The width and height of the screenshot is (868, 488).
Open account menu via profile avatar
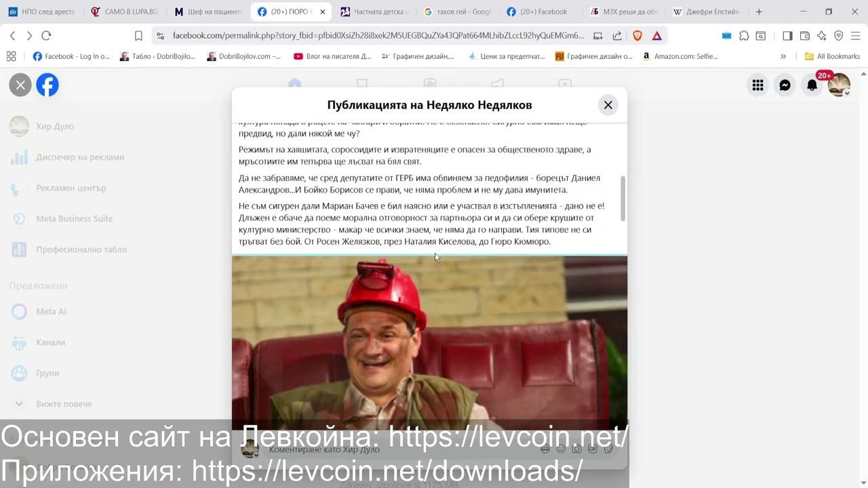coord(839,85)
